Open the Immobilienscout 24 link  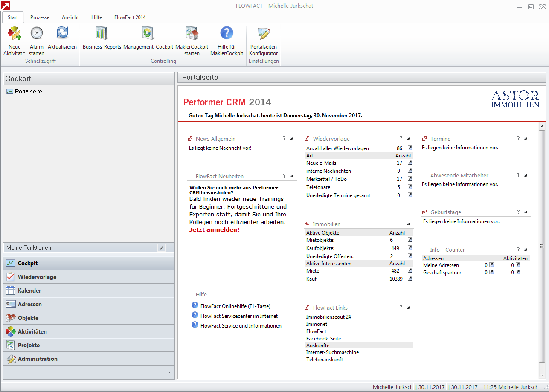click(328, 317)
